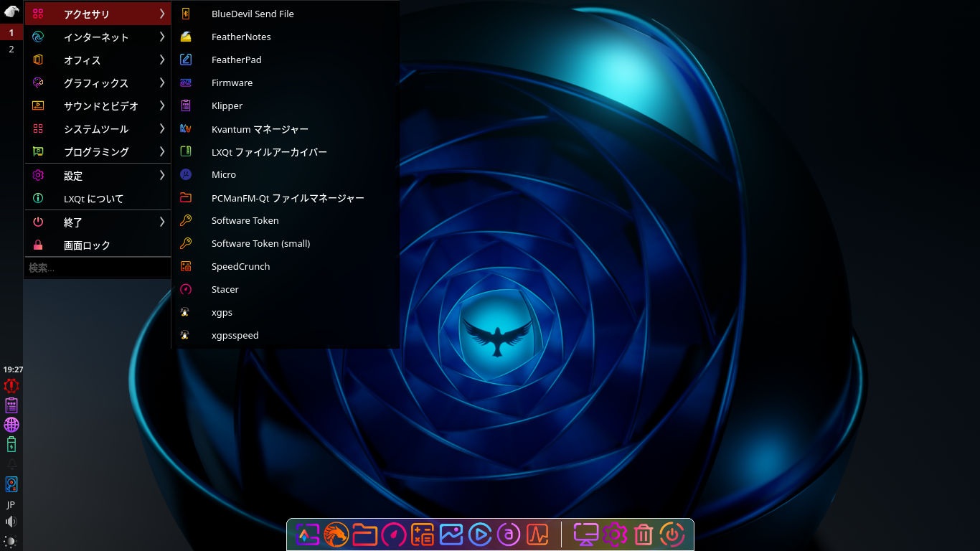Click the brightness sun icon in the panel
This screenshot has width=980, height=551.
[x=11, y=542]
